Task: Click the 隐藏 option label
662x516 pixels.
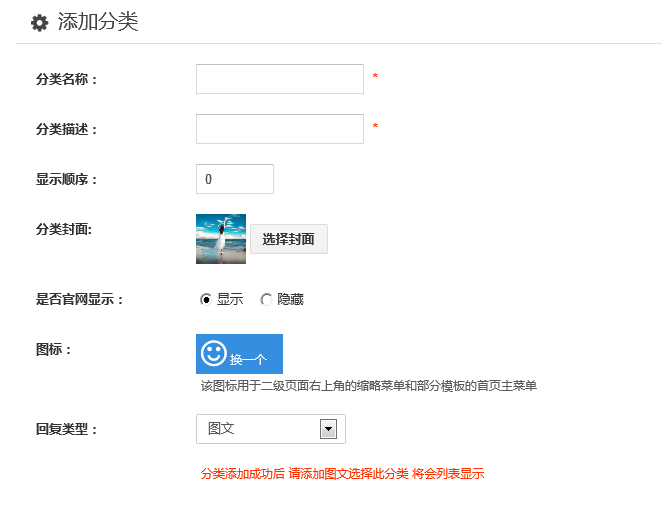Action: (x=290, y=299)
